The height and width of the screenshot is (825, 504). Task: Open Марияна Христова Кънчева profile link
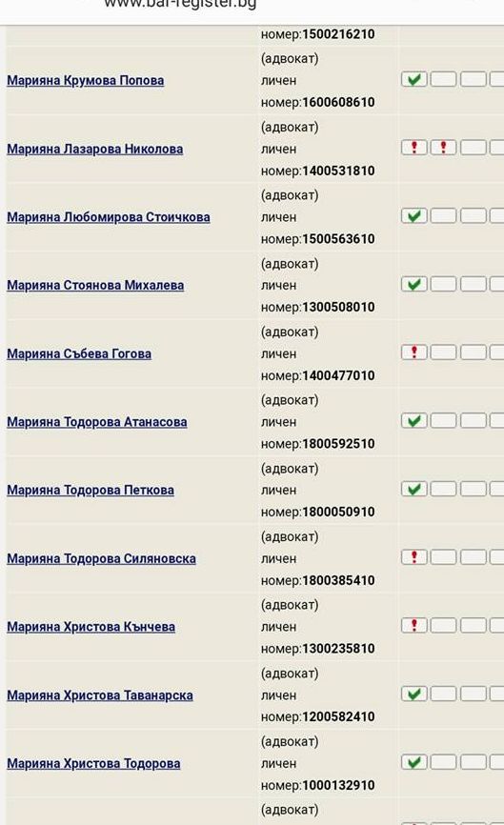pyautogui.click(x=91, y=627)
